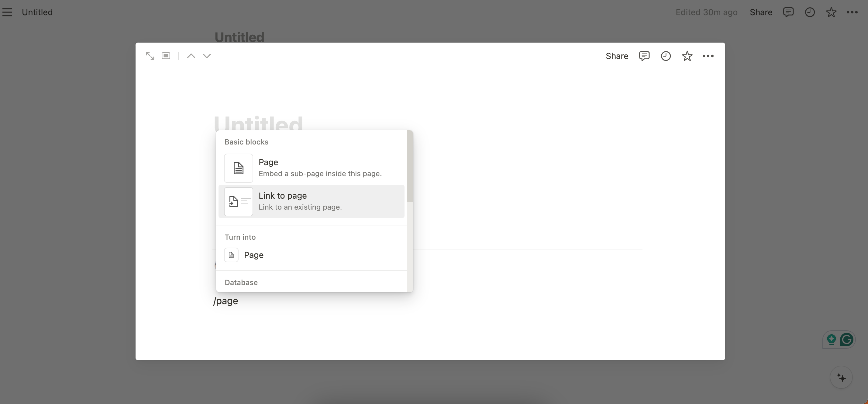Open the modal's three-dot options menu
The image size is (868, 404).
708,56
